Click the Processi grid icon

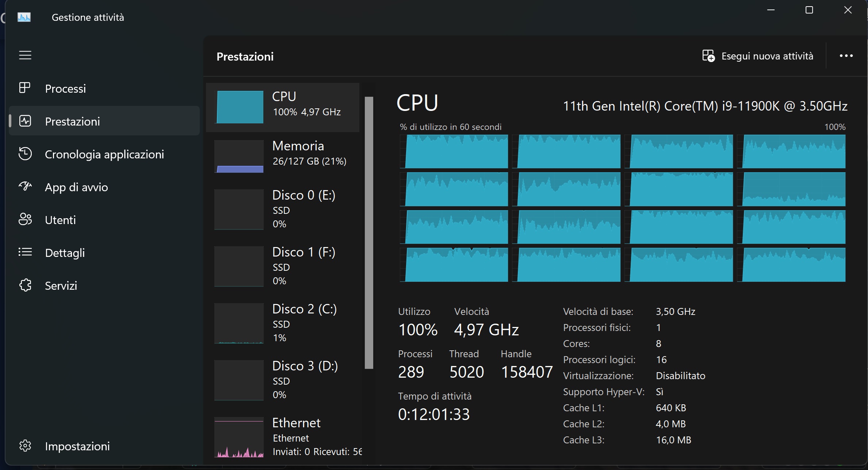(x=25, y=88)
